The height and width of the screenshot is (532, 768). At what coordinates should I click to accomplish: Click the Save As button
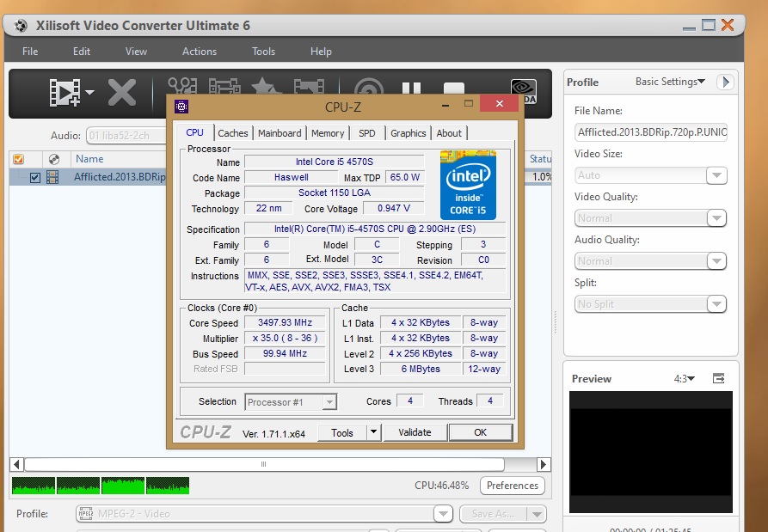coord(494,514)
